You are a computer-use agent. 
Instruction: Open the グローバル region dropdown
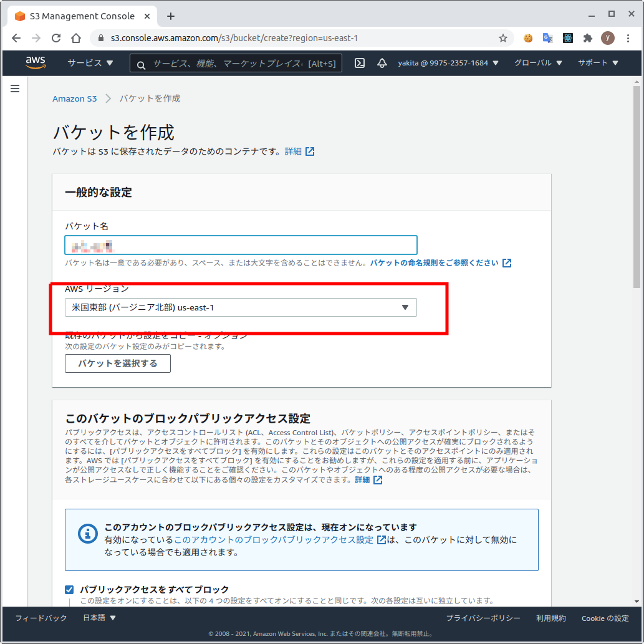(538, 63)
